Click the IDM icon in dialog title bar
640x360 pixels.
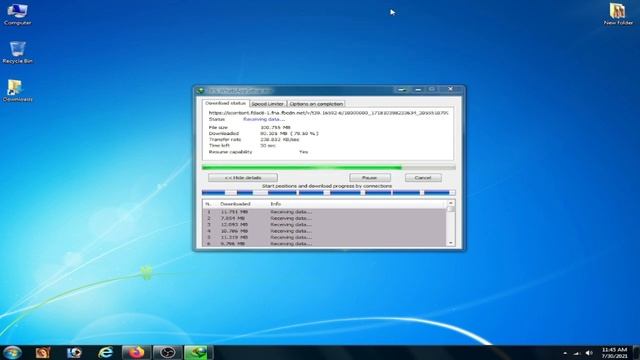point(200,90)
